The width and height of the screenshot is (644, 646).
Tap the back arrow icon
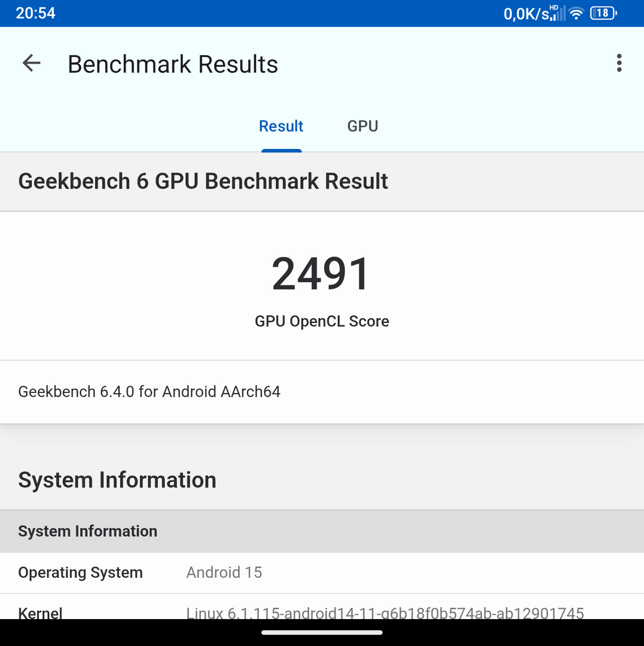pyautogui.click(x=31, y=63)
